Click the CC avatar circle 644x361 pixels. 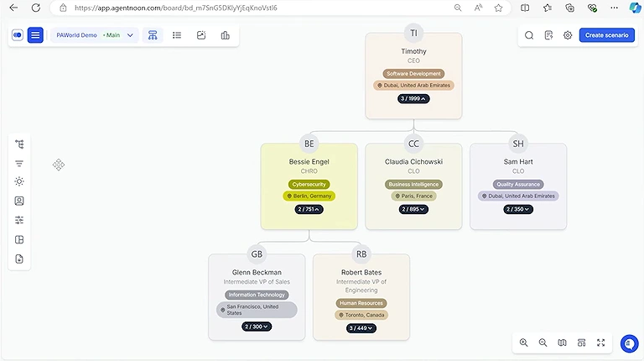click(x=413, y=144)
